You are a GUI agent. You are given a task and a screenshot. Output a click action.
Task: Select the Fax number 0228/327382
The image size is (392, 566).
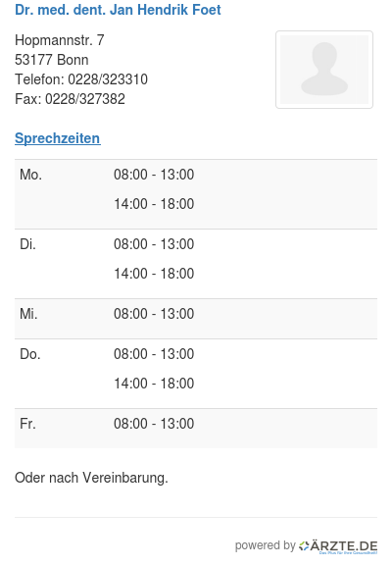tap(85, 99)
